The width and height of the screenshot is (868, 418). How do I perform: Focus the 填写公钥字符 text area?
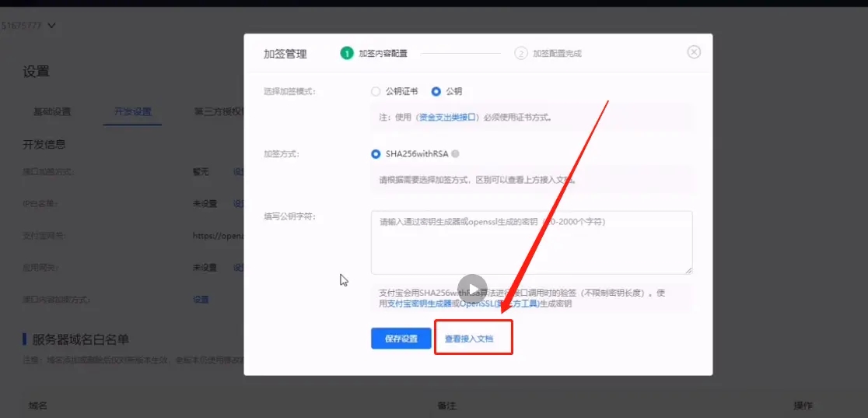[x=531, y=242]
